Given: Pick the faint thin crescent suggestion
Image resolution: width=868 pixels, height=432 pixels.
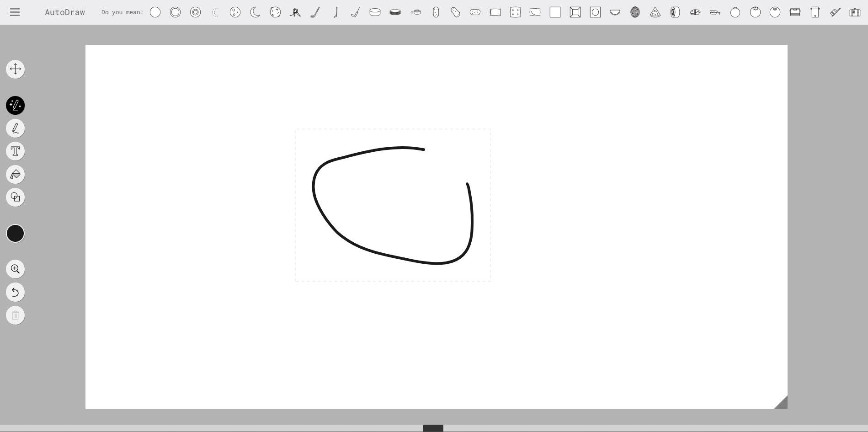Looking at the screenshot, I should tap(215, 12).
